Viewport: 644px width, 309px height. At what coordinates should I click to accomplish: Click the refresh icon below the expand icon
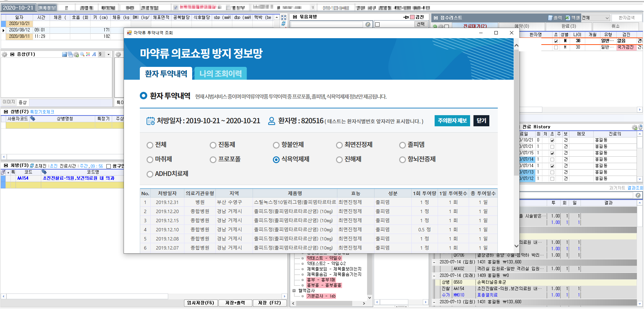tap(284, 24)
